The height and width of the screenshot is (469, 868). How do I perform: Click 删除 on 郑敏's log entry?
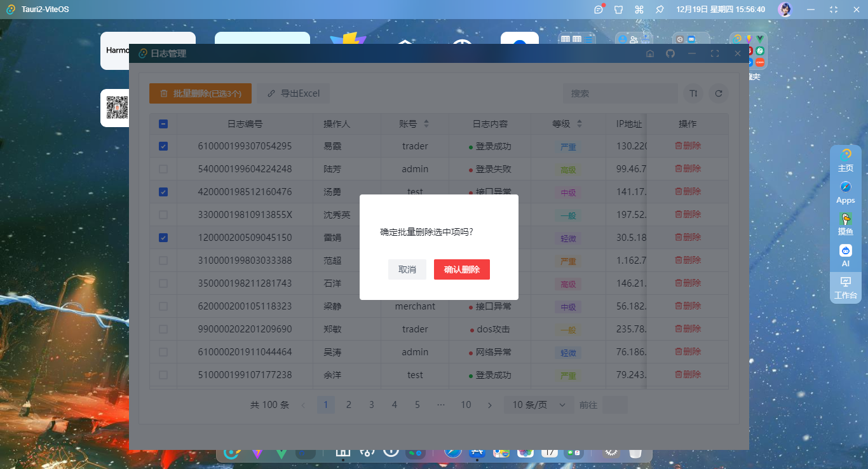pos(688,329)
